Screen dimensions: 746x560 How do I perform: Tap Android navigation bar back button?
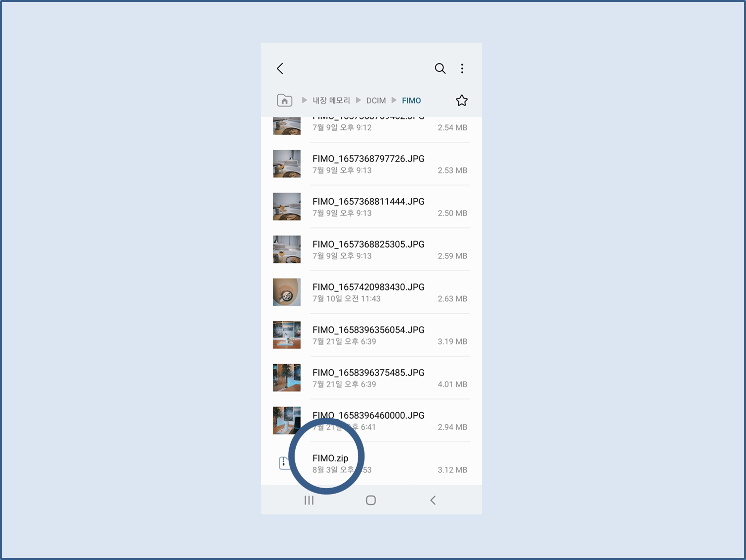coord(433,500)
